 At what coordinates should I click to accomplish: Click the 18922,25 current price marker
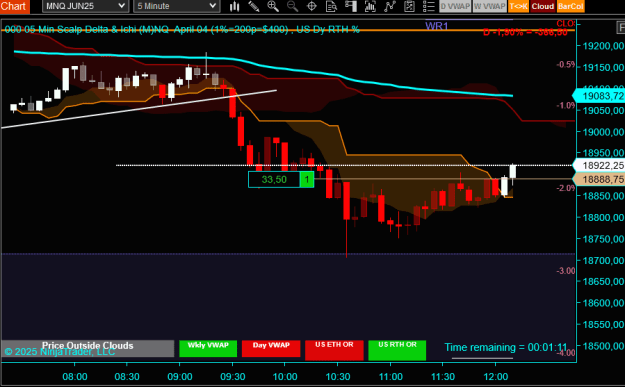tap(599, 165)
